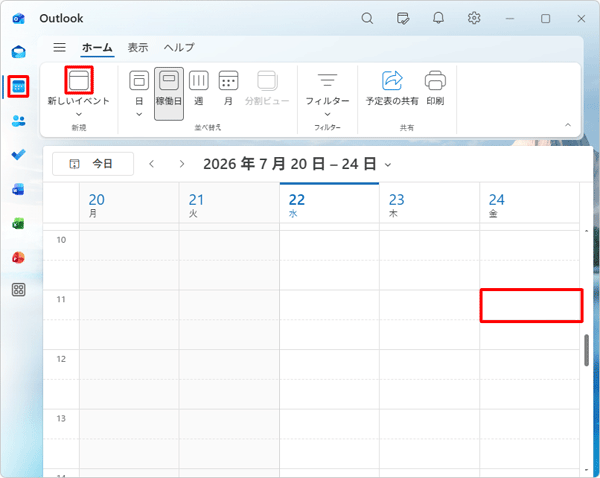Switch to the 表示 tab
The height and width of the screenshot is (478, 600).
coord(138,47)
